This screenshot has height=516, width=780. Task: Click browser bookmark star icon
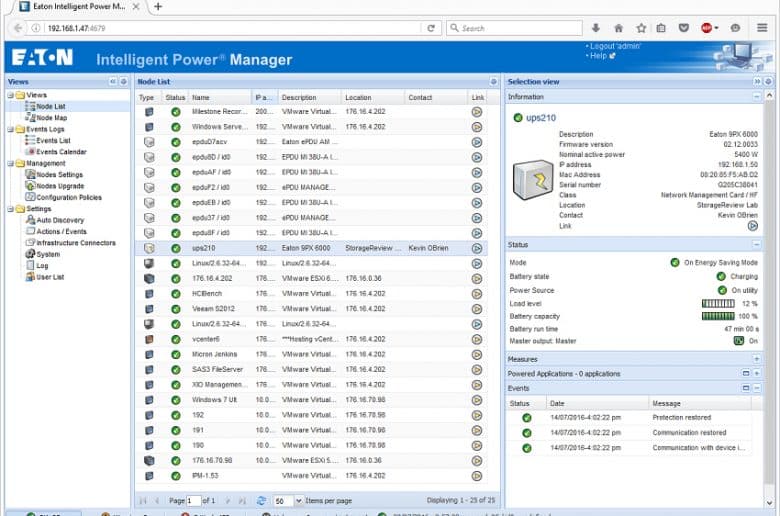pyautogui.click(x=641, y=28)
